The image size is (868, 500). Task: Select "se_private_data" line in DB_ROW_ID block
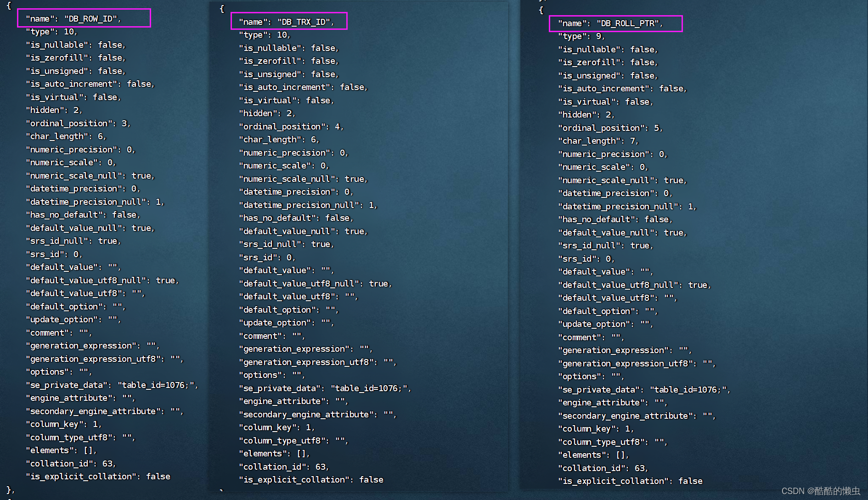(112, 385)
